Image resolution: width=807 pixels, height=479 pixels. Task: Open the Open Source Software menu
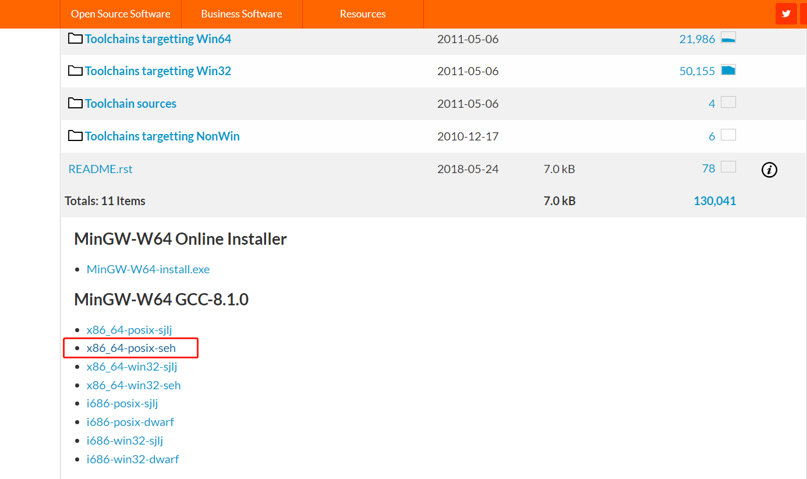(x=120, y=14)
